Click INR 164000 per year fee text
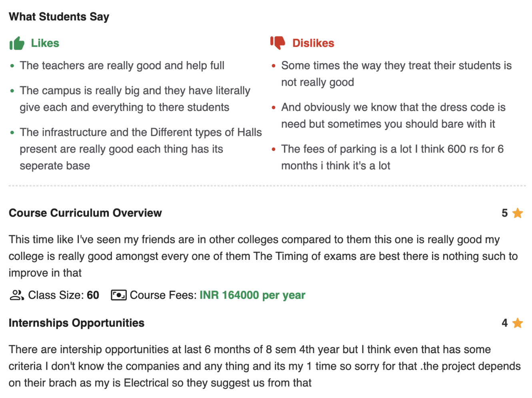 tap(252, 295)
